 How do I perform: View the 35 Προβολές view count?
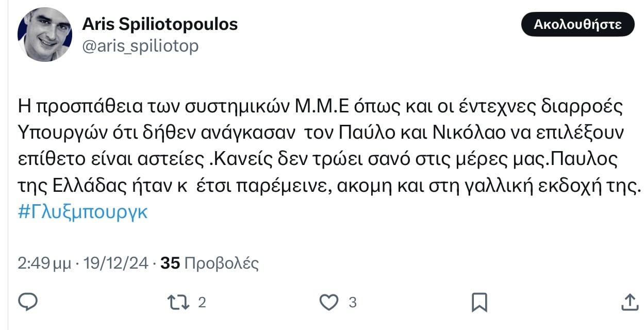pyautogui.click(x=209, y=263)
